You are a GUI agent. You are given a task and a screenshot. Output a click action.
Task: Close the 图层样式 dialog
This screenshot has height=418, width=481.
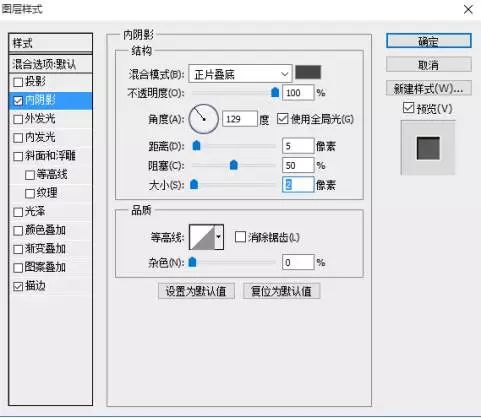(468, 9)
